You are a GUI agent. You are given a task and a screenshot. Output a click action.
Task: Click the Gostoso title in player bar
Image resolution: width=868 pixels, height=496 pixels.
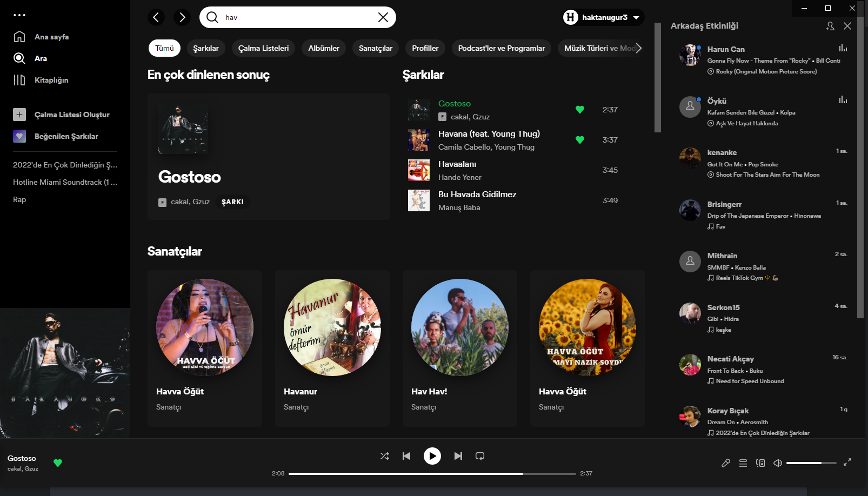(22, 458)
